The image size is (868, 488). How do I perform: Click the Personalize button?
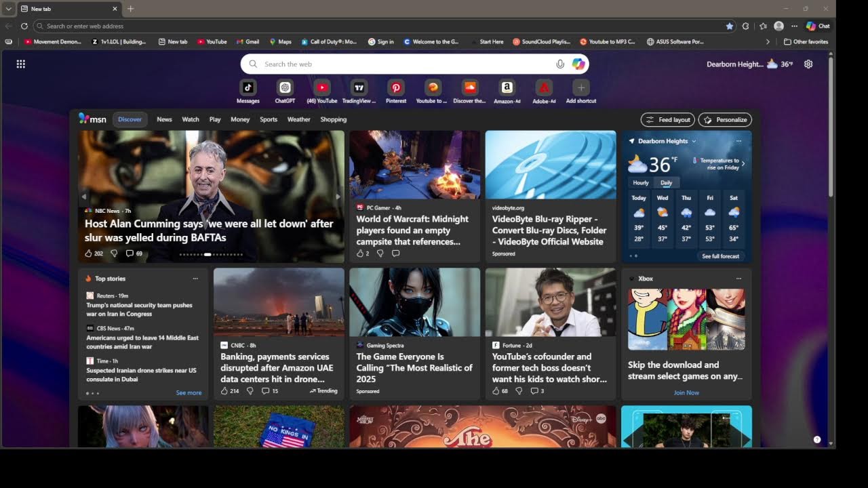tap(725, 119)
